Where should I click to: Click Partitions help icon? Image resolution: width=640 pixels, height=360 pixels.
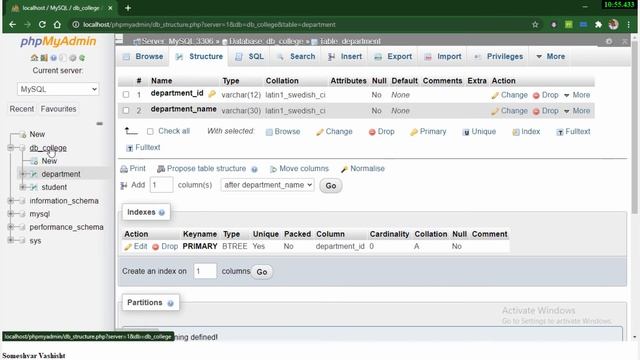(170, 303)
